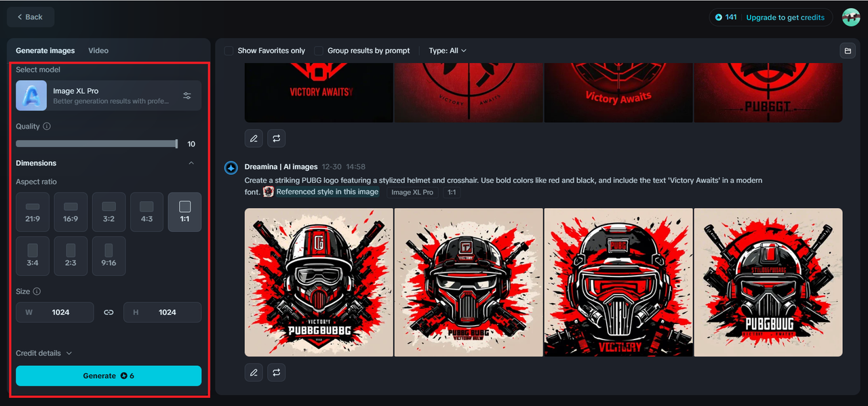This screenshot has width=868, height=406.
Task: Open the VICTORY AWAITS black logo thumbnail
Action: (319, 92)
